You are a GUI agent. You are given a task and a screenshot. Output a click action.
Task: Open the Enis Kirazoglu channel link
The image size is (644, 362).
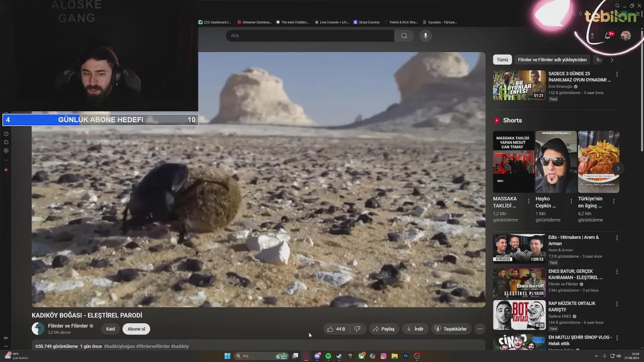tap(560, 86)
